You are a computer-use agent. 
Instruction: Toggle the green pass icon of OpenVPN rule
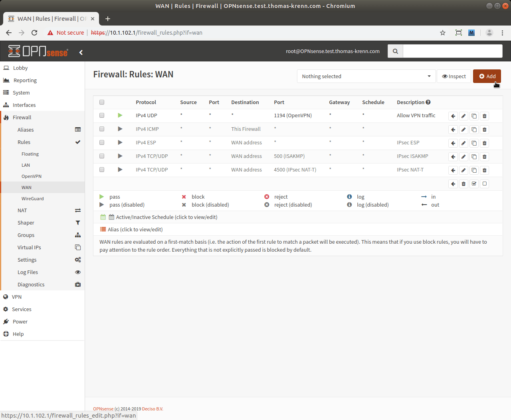pos(120,115)
